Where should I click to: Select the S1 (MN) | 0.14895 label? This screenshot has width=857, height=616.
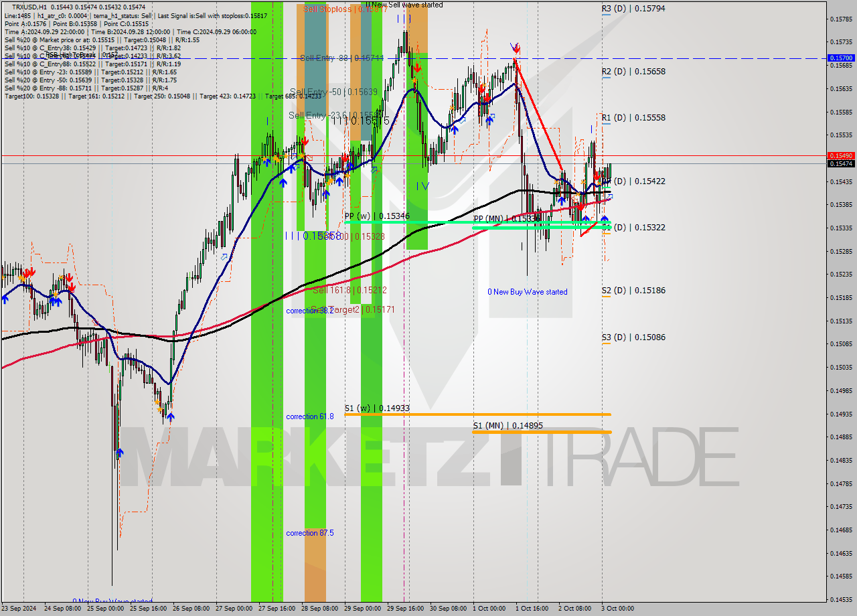pos(509,425)
